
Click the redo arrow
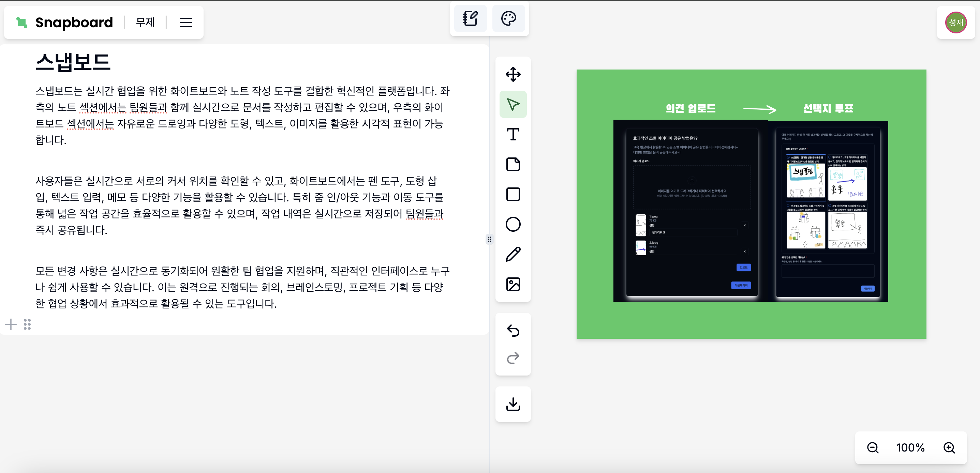coord(513,358)
